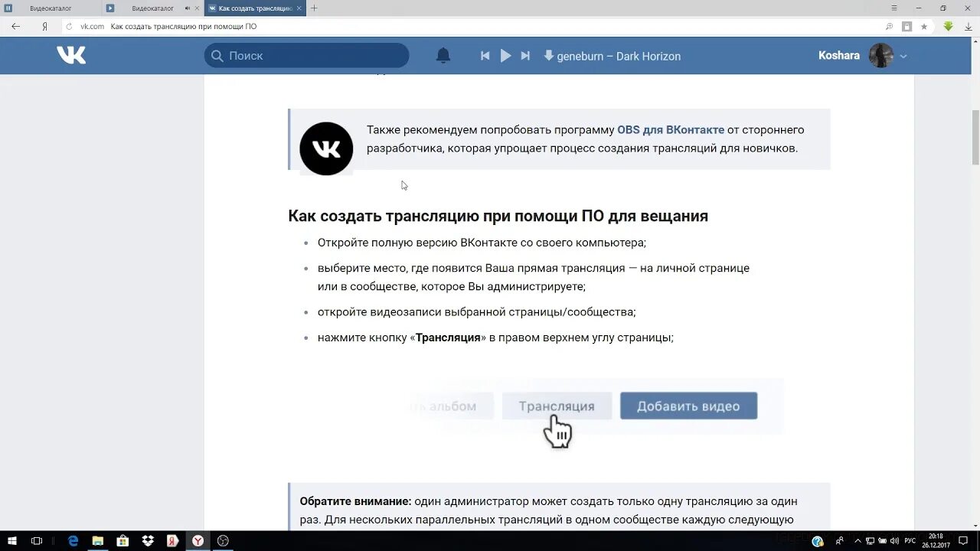
Task: Open the clock showing 20:18
Action: [x=936, y=541]
